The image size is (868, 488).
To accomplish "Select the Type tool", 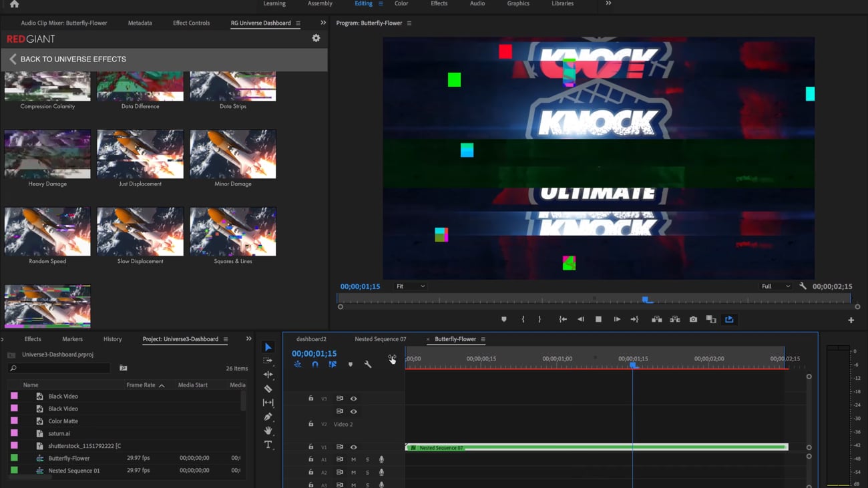I will [268, 445].
